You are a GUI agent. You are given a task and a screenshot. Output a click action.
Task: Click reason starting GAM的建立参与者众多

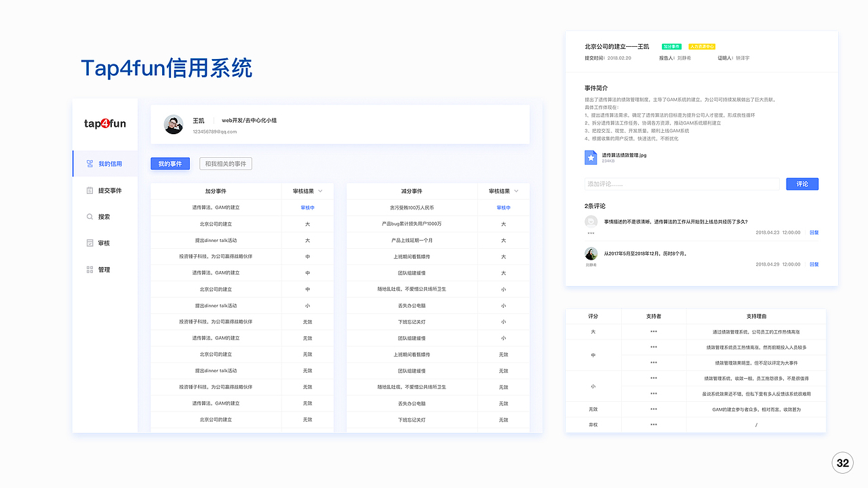(x=756, y=409)
